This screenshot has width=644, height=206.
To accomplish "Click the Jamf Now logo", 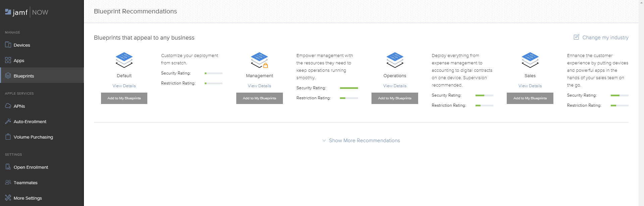I will (27, 12).
